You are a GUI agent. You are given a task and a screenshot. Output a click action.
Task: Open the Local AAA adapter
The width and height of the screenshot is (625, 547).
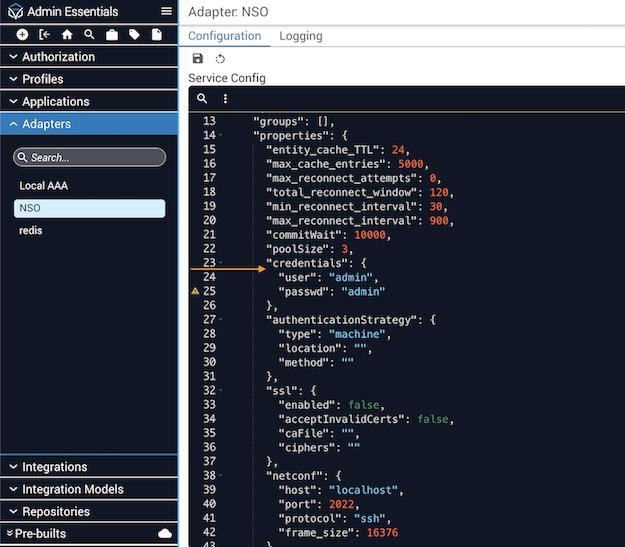pos(44,186)
